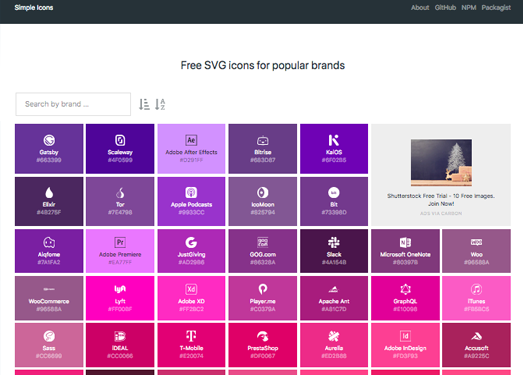Screen dimensions: 523x375
Task: Click the iDEAL logo icon
Action: coord(120,336)
